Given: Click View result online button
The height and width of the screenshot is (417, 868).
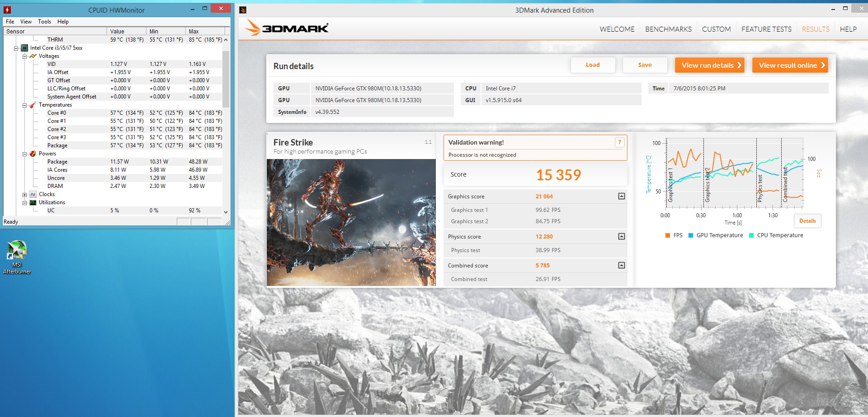Looking at the screenshot, I should [790, 65].
